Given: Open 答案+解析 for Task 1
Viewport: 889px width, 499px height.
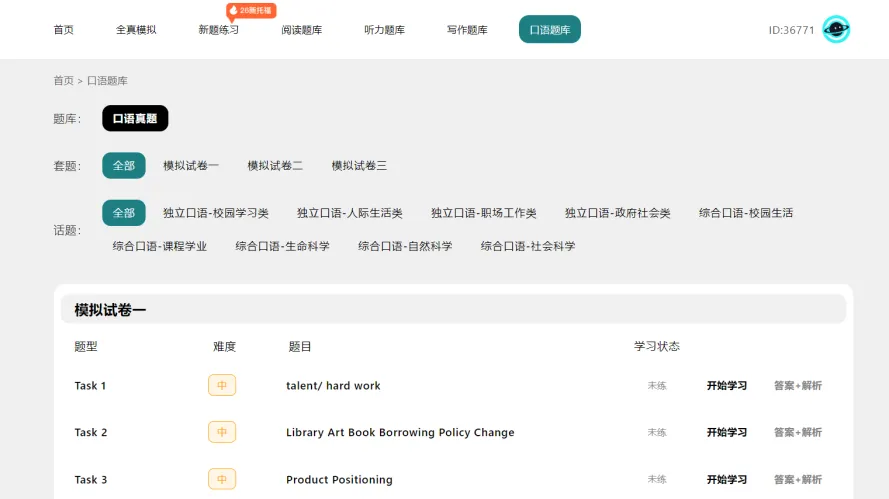Looking at the screenshot, I should click(x=798, y=386).
